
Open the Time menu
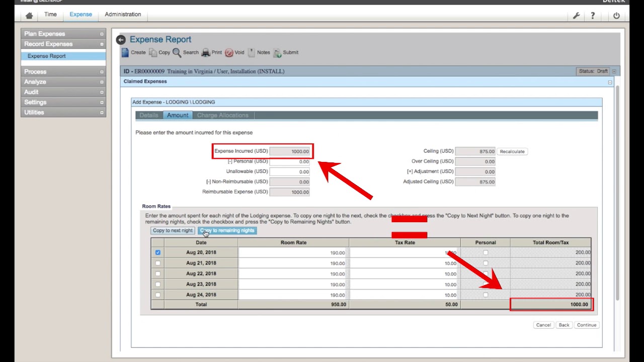pos(50,15)
